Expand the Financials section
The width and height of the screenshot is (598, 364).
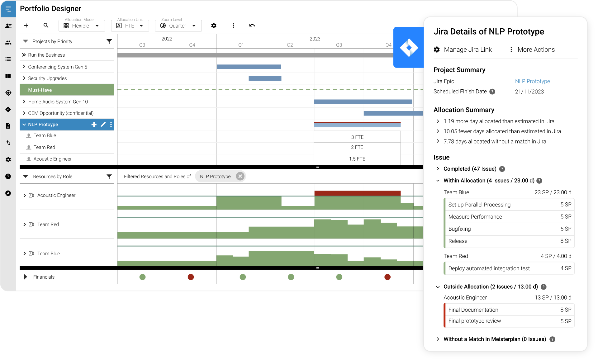point(26,277)
